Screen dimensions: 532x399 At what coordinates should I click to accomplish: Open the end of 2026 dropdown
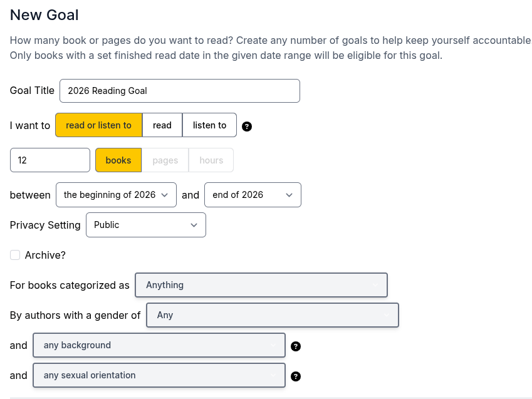click(x=253, y=195)
